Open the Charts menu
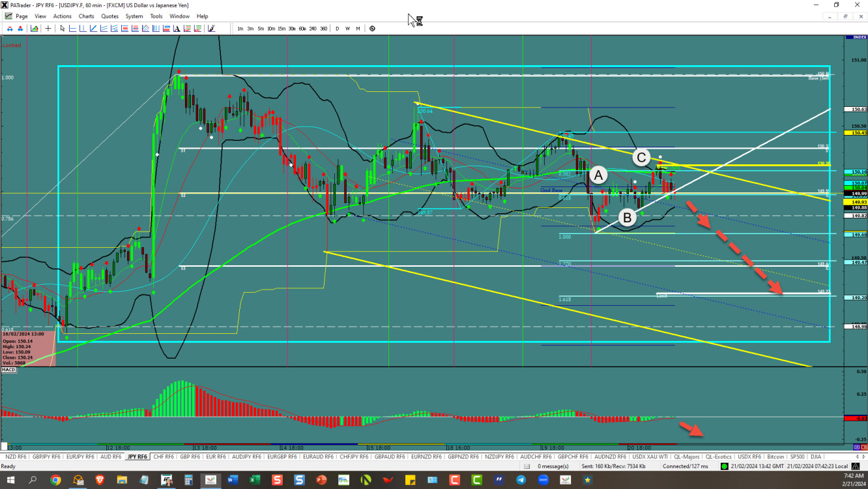The width and height of the screenshot is (868, 489). tap(86, 16)
